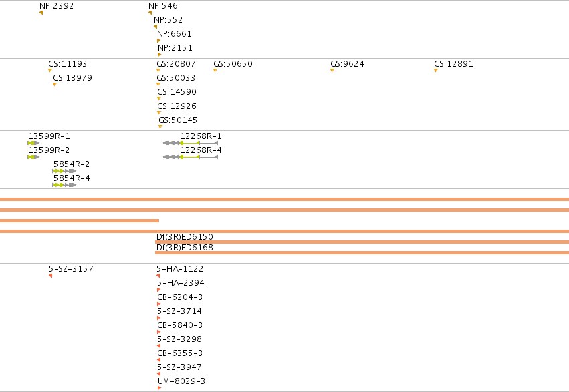Open the 13599R-2 label text
Screen dimensions: 569x392
[x=49, y=150]
